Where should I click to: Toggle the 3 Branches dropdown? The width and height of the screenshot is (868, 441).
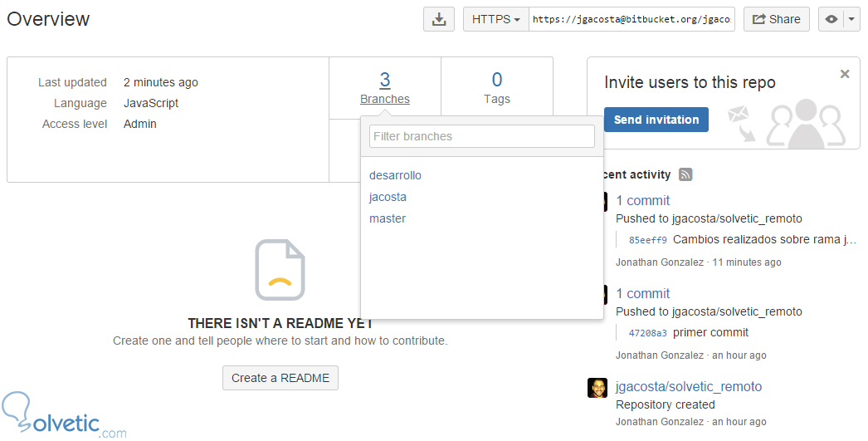click(385, 89)
